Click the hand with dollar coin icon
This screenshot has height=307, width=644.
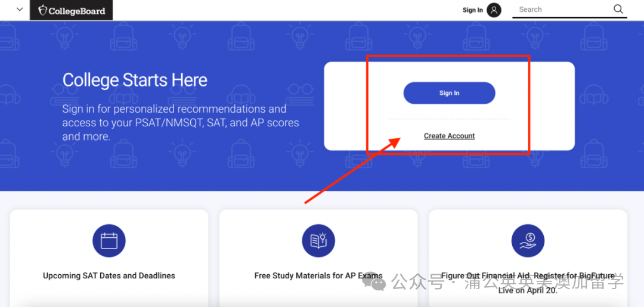coord(528,241)
